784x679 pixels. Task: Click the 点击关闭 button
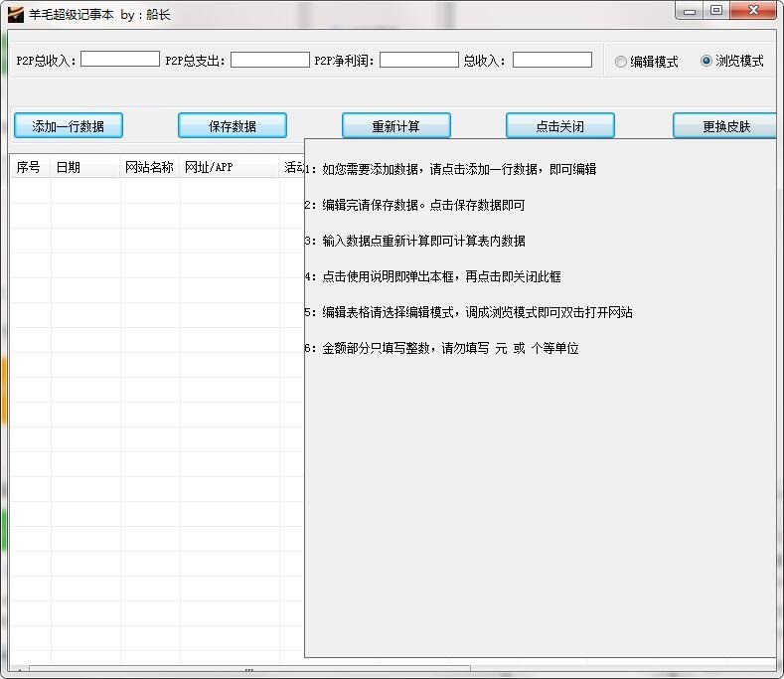point(560,125)
